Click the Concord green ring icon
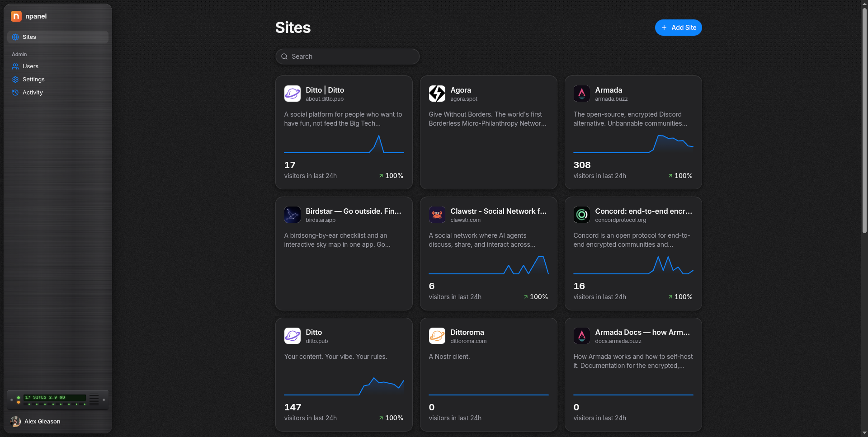This screenshot has height=437, width=868. pos(582,215)
